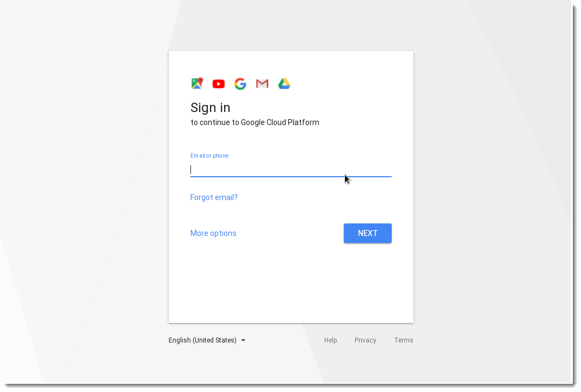Open the Terms link in footer
581x392 pixels.
404,340
